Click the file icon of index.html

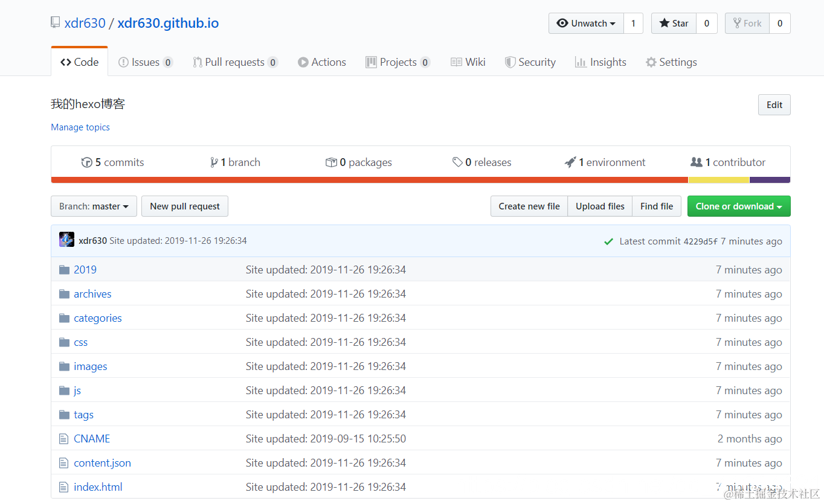[64, 487]
